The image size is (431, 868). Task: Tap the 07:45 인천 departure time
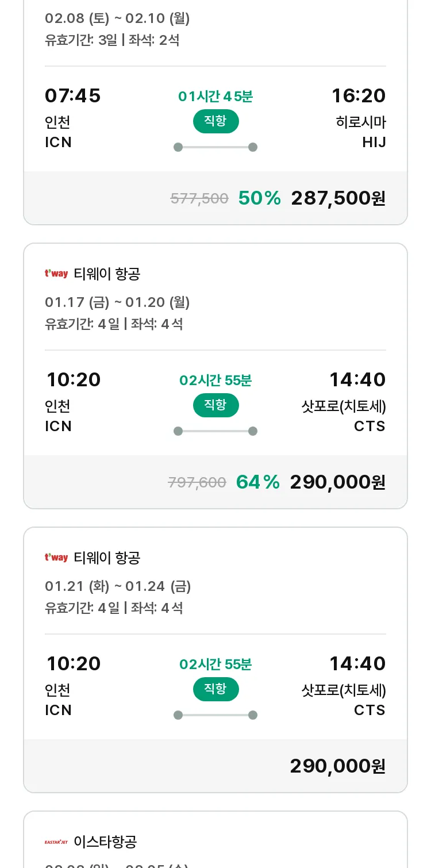[72, 95]
